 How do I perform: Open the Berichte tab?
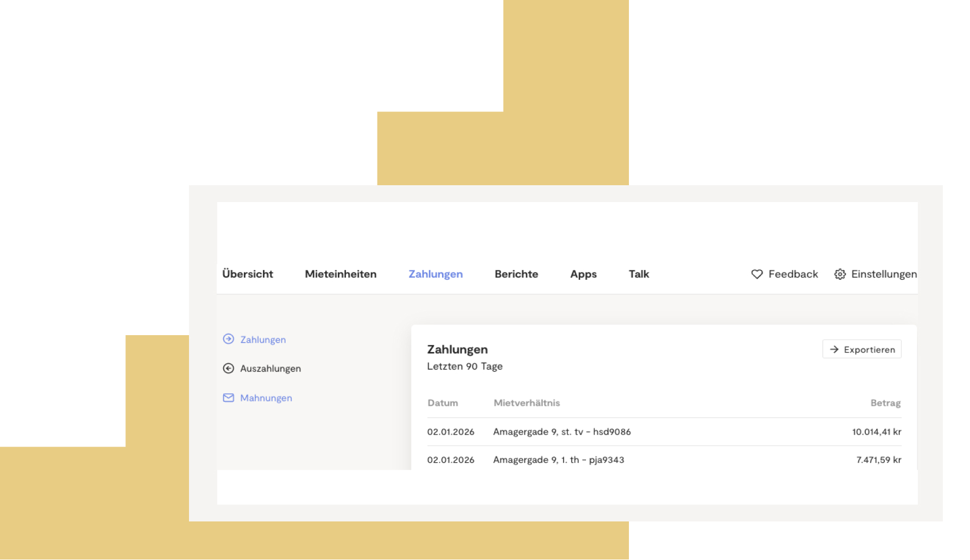click(x=517, y=274)
